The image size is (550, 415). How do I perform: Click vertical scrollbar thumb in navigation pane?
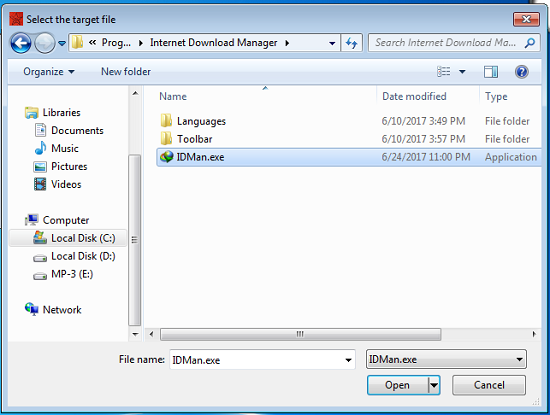pos(135,240)
